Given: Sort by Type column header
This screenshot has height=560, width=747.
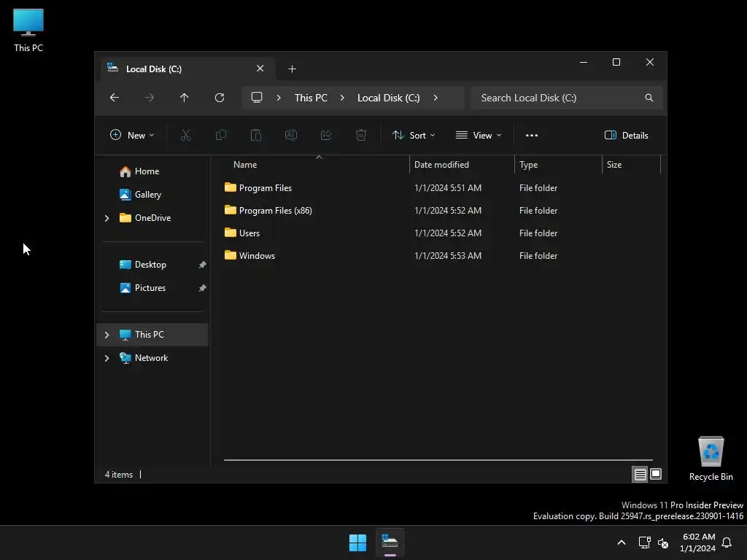Looking at the screenshot, I should (x=558, y=165).
